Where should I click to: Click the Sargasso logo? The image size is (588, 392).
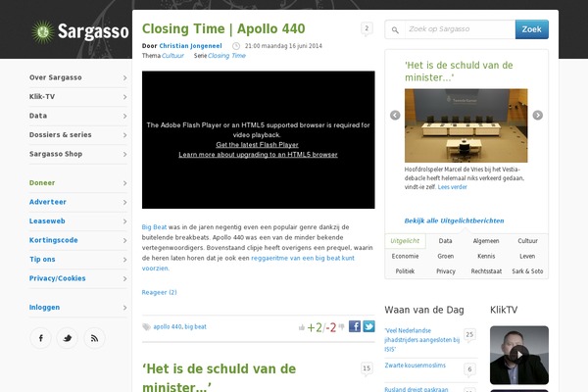[x=80, y=31]
